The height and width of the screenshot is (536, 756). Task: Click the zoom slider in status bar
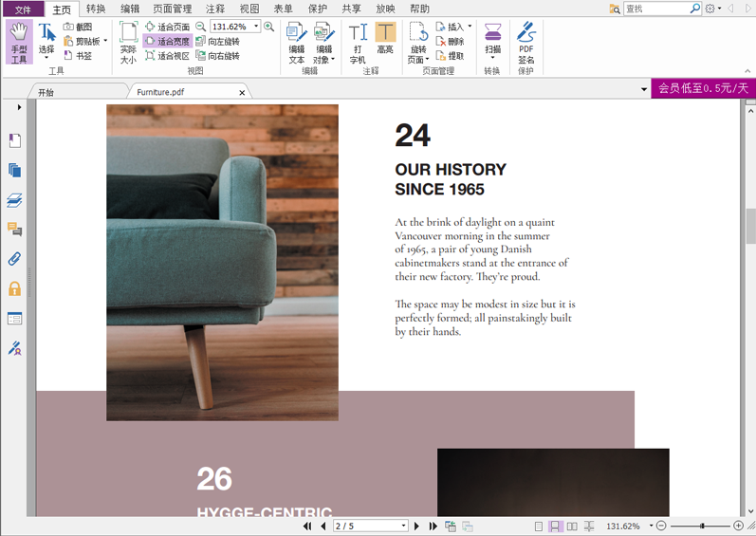pos(702,527)
